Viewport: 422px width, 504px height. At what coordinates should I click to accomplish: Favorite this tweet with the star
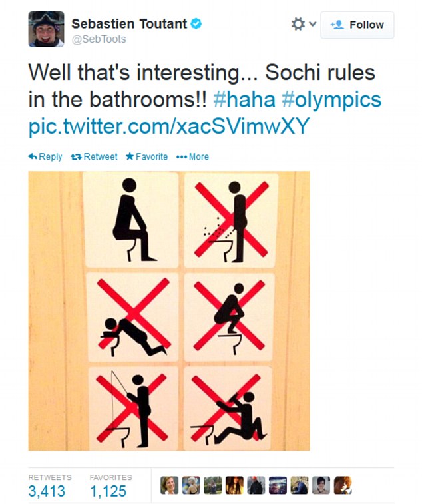pyautogui.click(x=146, y=157)
